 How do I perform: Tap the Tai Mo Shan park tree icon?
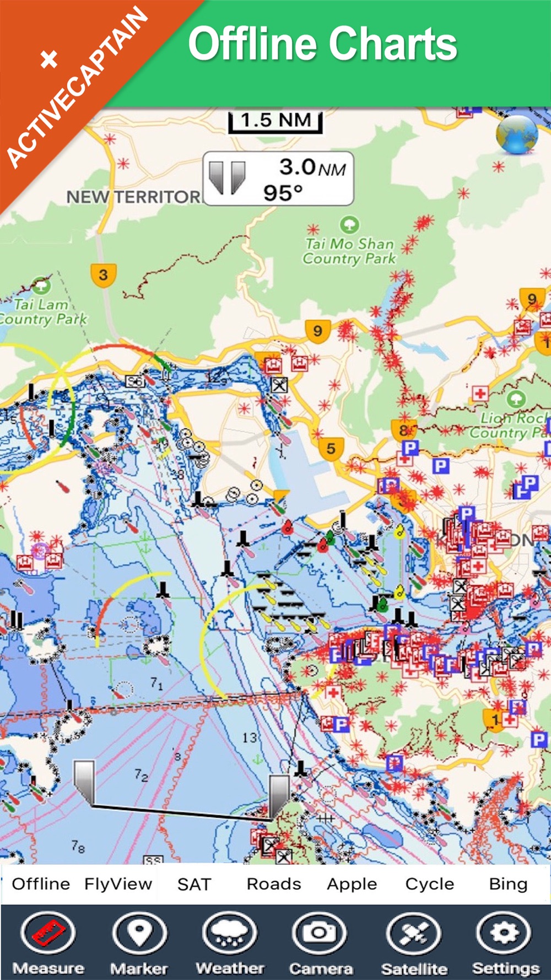coord(349,225)
